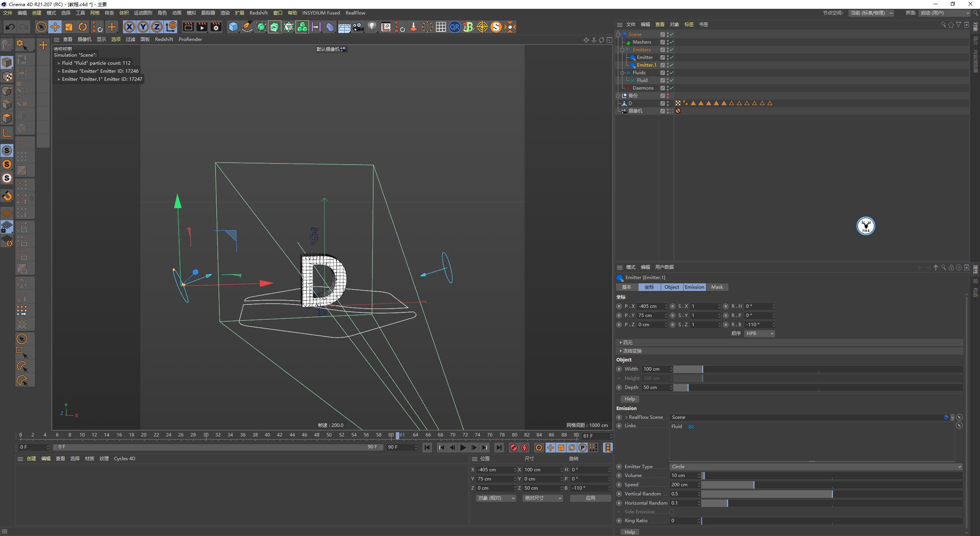
Task: Open the RealFlow menu
Action: [355, 13]
